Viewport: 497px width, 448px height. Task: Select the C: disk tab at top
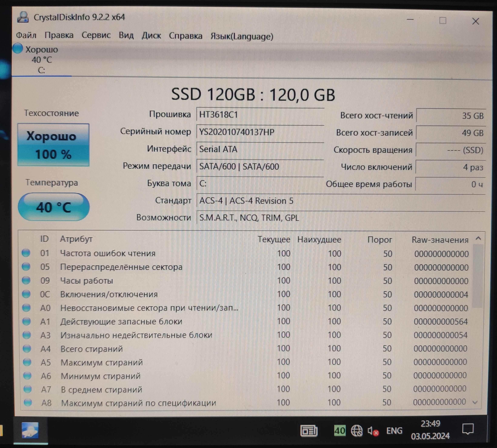(x=42, y=60)
